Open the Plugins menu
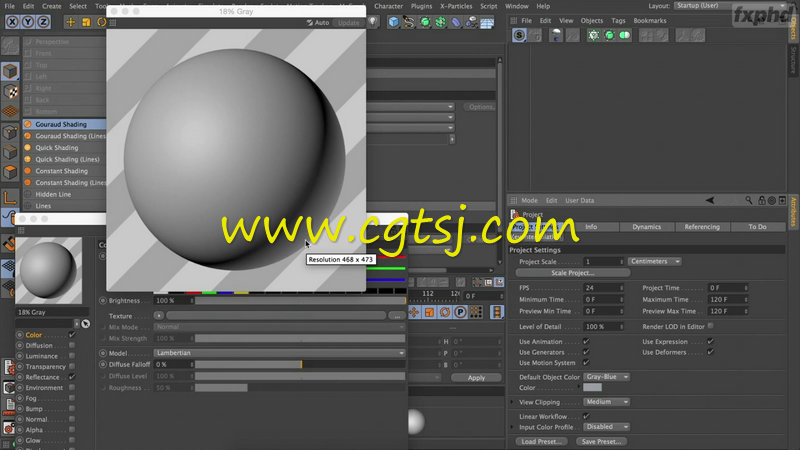 pyautogui.click(x=421, y=6)
